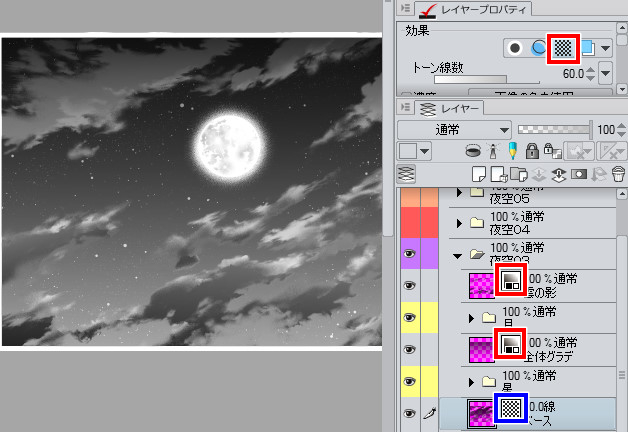
Task: Open the トーン線数 presets dropdown
Action: (605, 73)
